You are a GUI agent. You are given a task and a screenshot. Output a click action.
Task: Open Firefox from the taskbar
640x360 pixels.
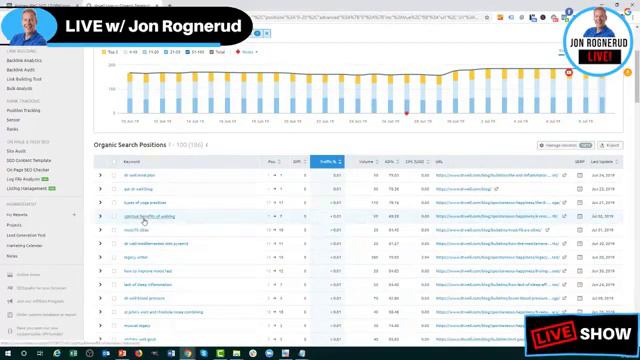138,353
